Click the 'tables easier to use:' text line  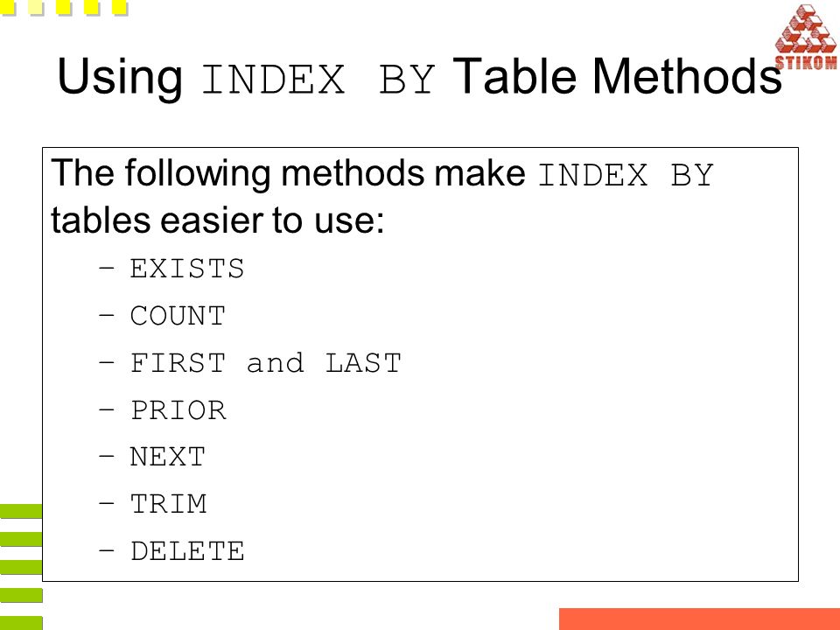coord(218,220)
